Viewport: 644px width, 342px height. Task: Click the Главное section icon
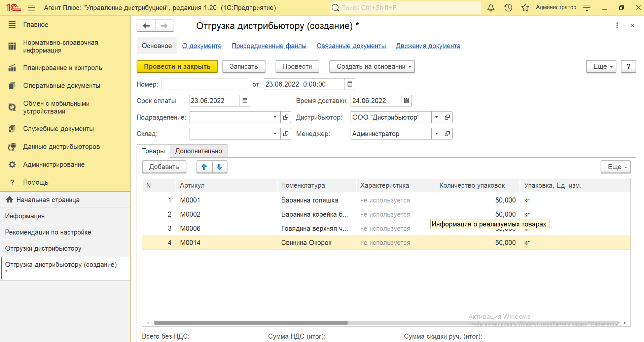12,25
